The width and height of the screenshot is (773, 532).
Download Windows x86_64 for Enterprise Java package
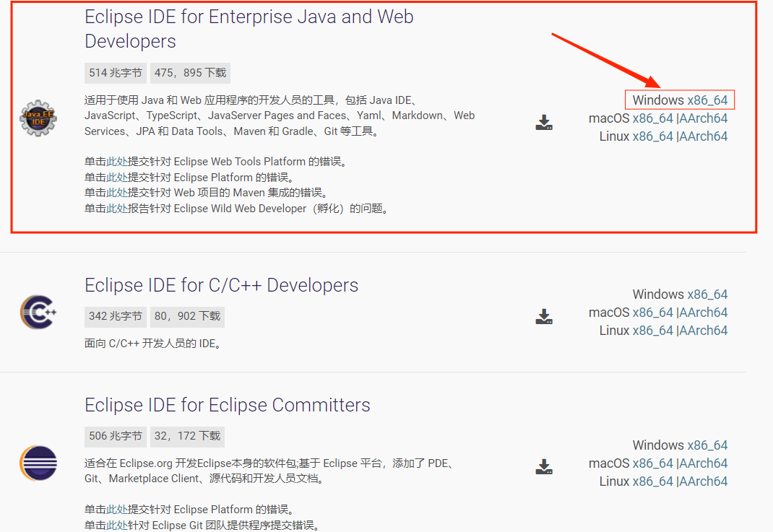[707, 100]
